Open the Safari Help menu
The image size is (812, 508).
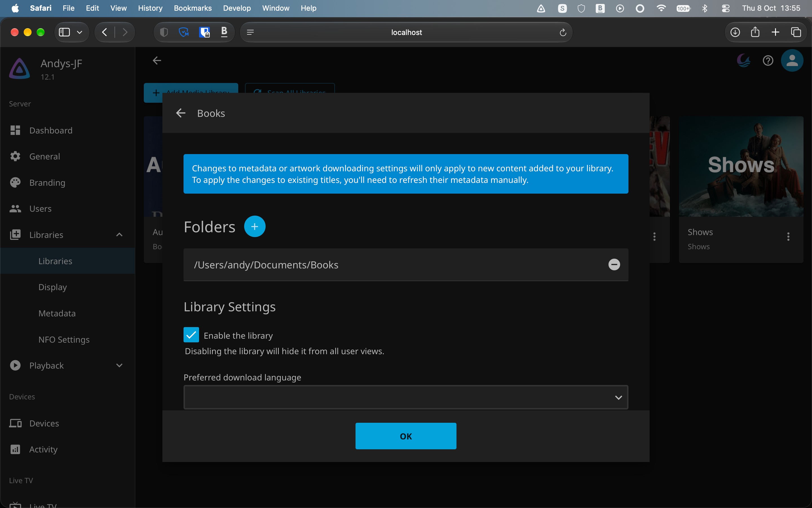(308, 8)
